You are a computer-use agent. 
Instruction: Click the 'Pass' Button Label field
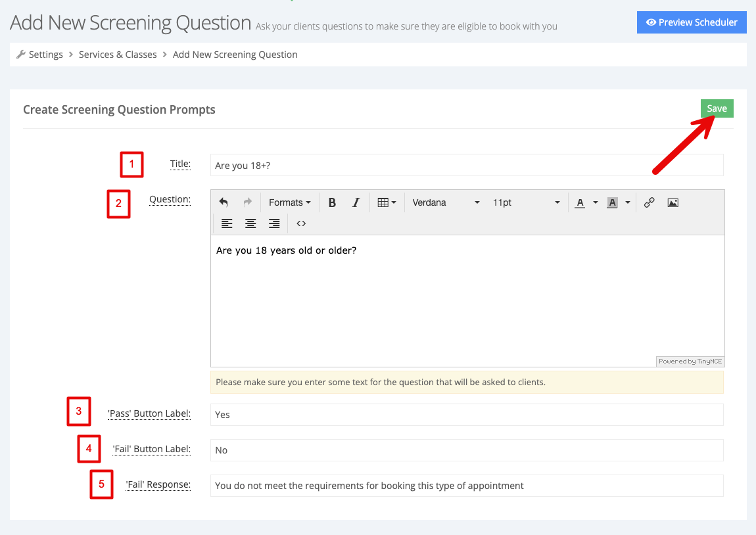pyautogui.click(x=467, y=415)
